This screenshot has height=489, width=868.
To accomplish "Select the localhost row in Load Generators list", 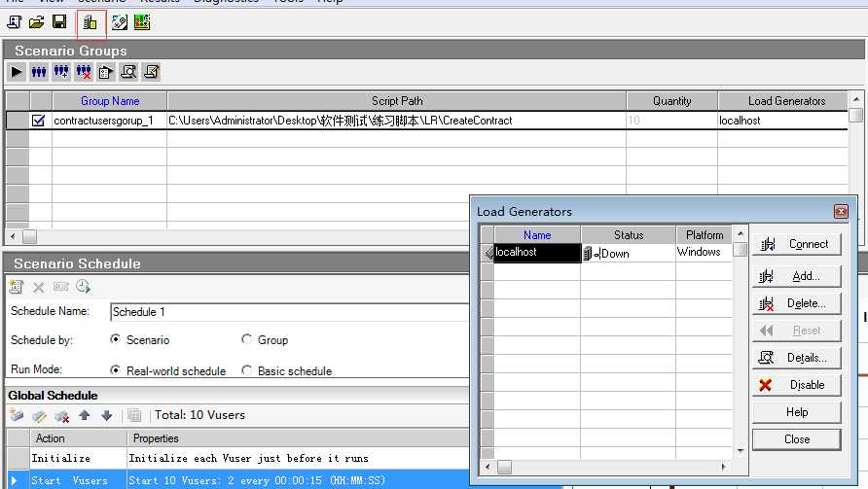I will click(x=537, y=252).
